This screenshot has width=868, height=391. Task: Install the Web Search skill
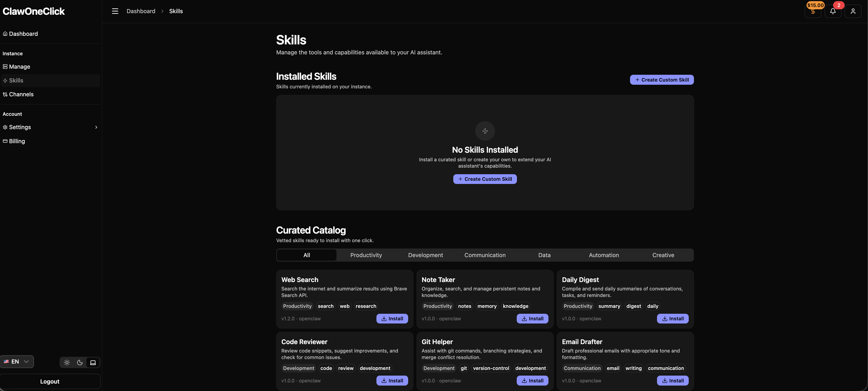pyautogui.click(x=392, y=318)
